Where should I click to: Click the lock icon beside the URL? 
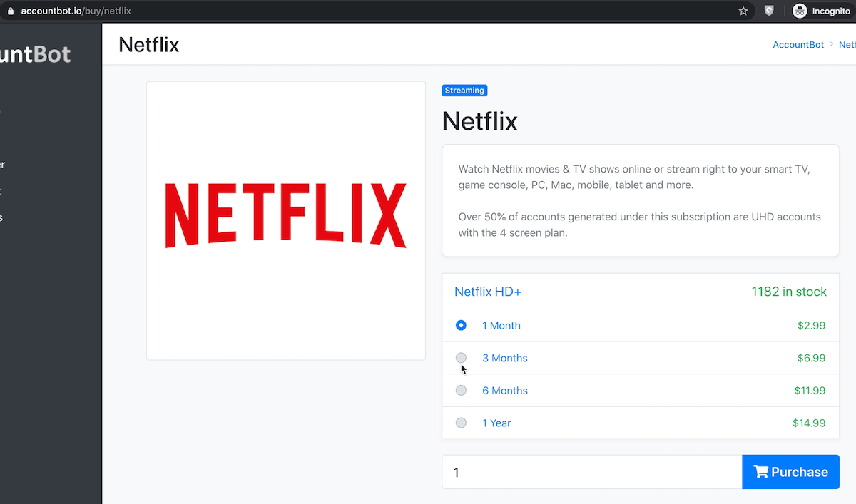point(11,11)
